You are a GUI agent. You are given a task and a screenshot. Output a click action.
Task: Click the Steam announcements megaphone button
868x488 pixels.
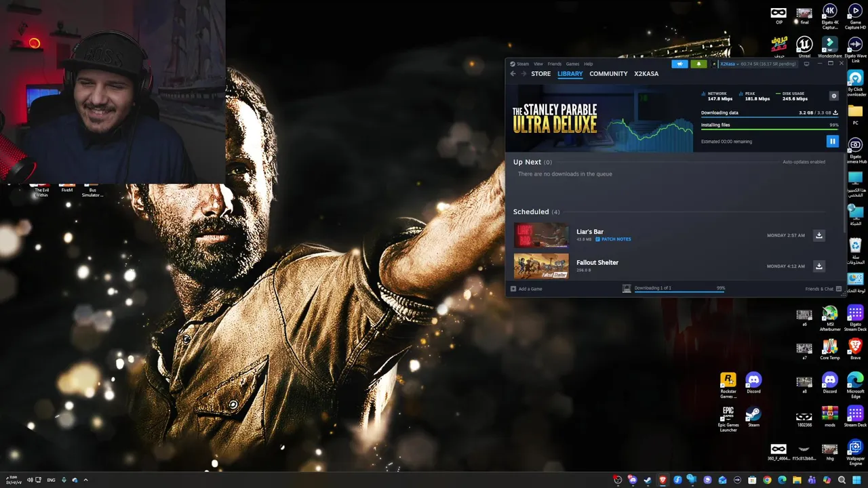point(679,64)
